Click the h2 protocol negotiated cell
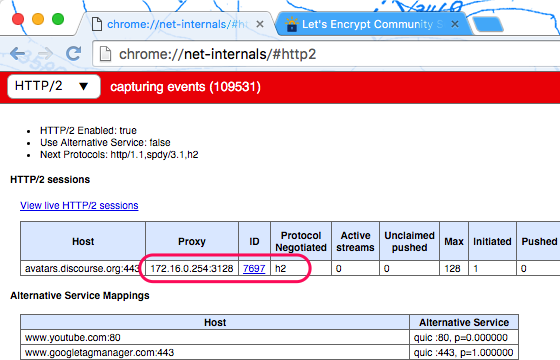The image size is (560, 360). tap(301, 268)
